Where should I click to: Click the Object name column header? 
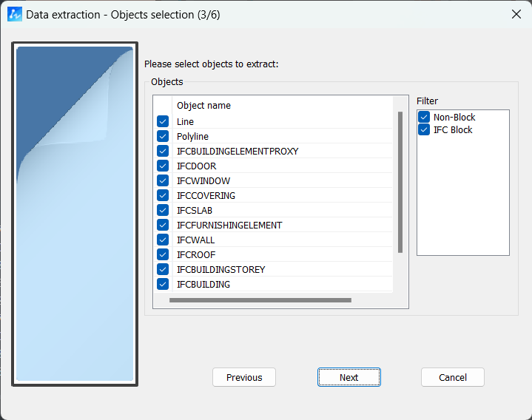(x=203, y=106)
